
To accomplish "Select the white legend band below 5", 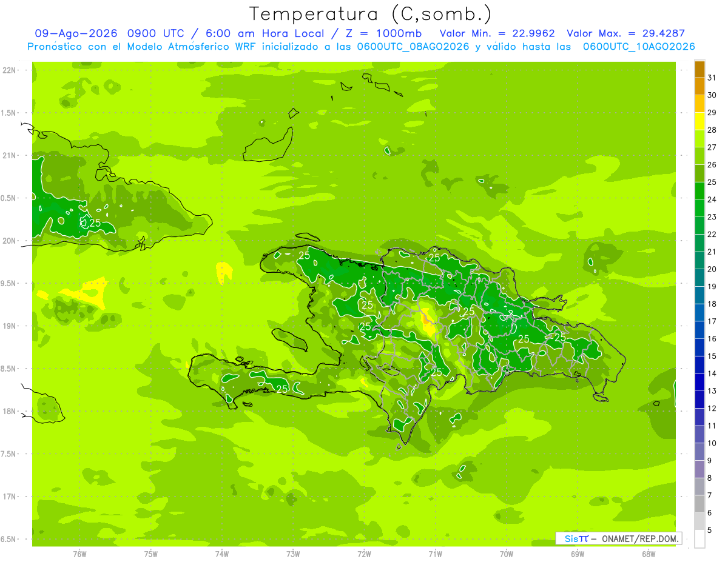I will [x=699, y=539].
